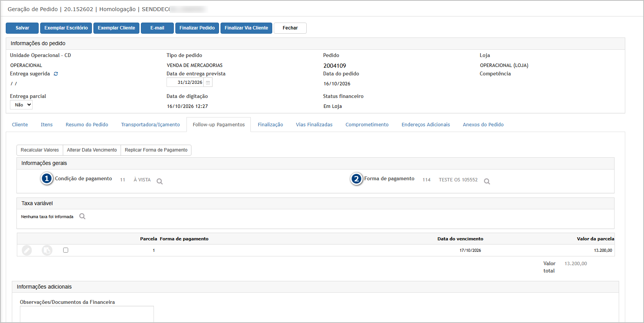Click installment value 13.200,00 in table row

coord(603,251)
